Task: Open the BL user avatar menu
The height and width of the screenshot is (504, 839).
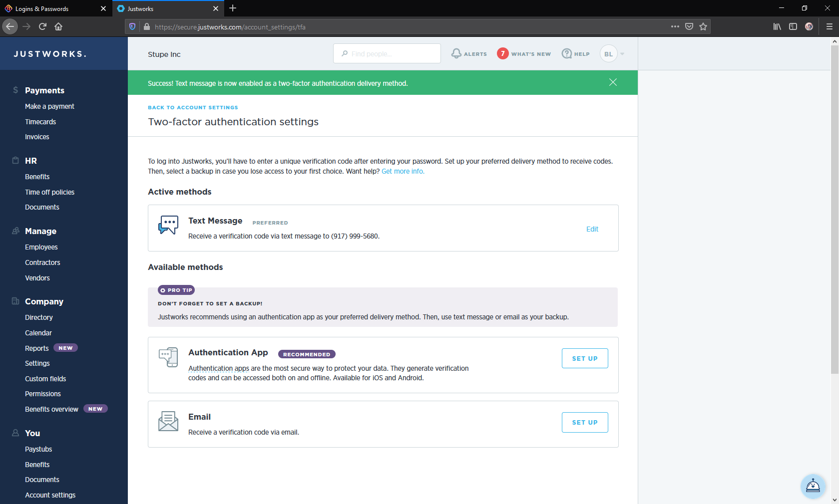Action: tap(608, 54)
